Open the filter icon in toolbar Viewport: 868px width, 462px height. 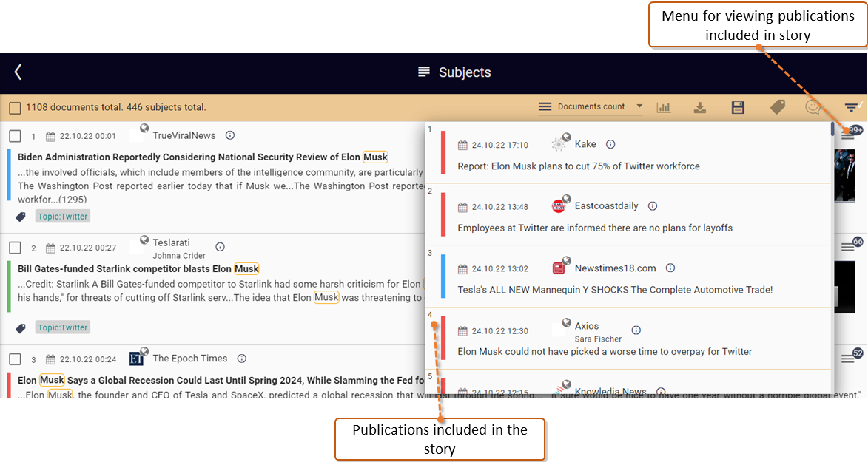[852, 106]
